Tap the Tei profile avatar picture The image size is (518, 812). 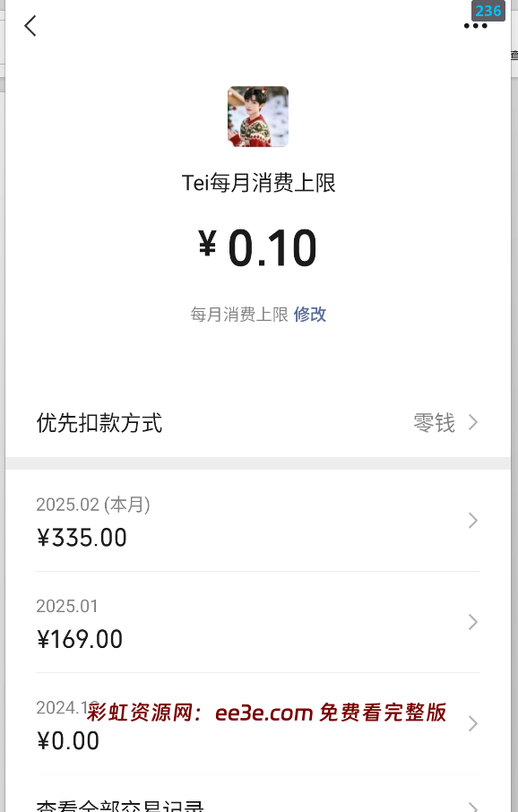[x=258, y=117]
